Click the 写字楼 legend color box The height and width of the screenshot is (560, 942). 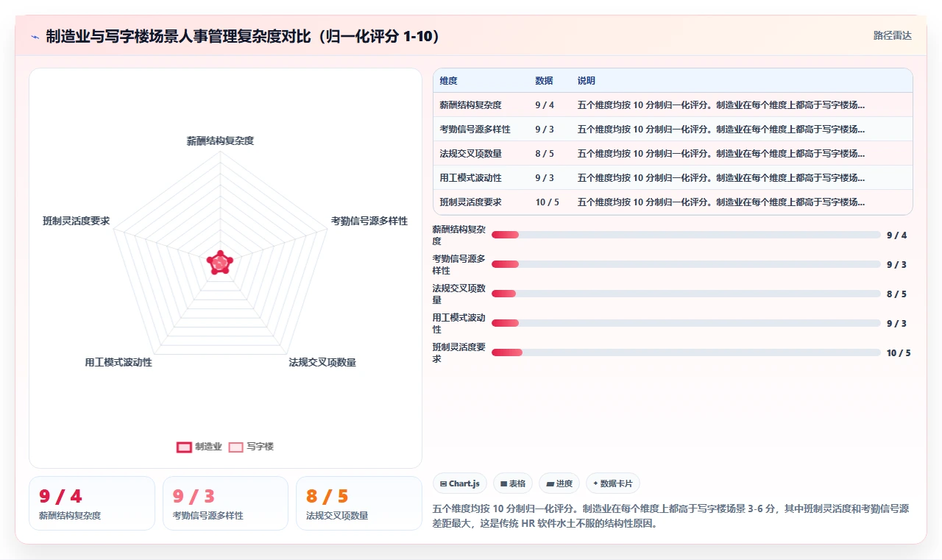pyautogui.click(x=235, y=447)
